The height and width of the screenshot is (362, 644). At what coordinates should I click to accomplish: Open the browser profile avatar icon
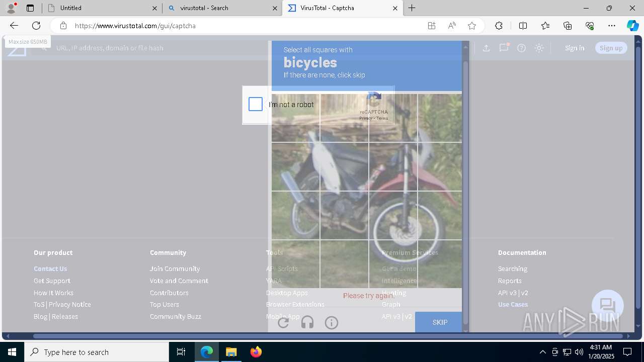(11, 8)
